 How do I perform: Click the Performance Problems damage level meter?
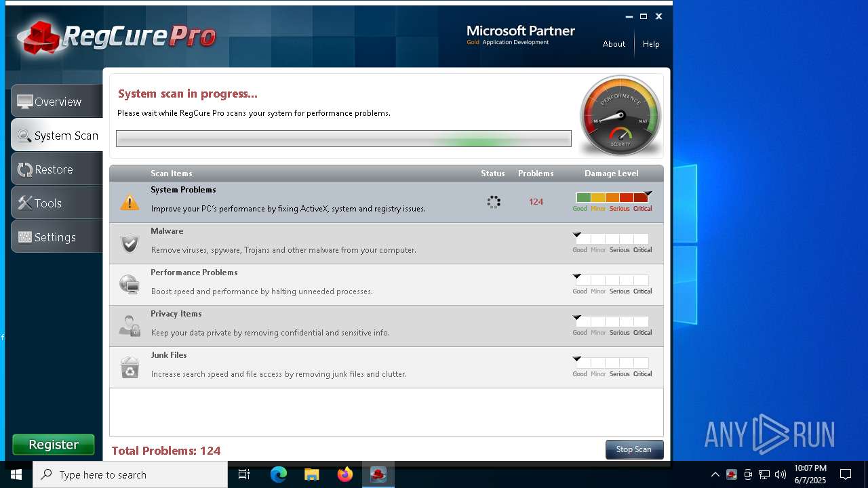pyautogui.click(x=612, y=280)
